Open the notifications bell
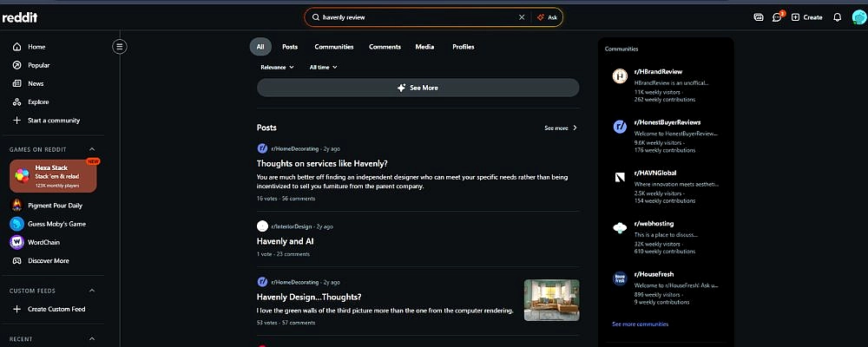 click(838, 17)
